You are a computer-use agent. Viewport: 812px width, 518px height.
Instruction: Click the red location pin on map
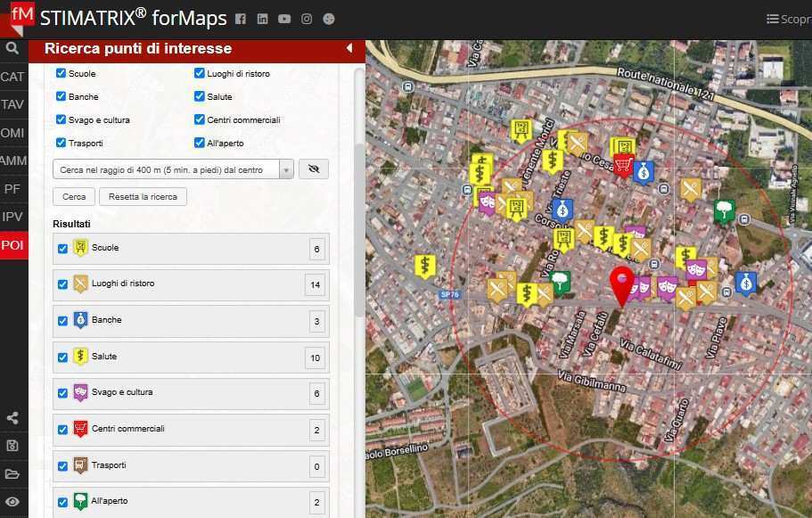[621, 282]
